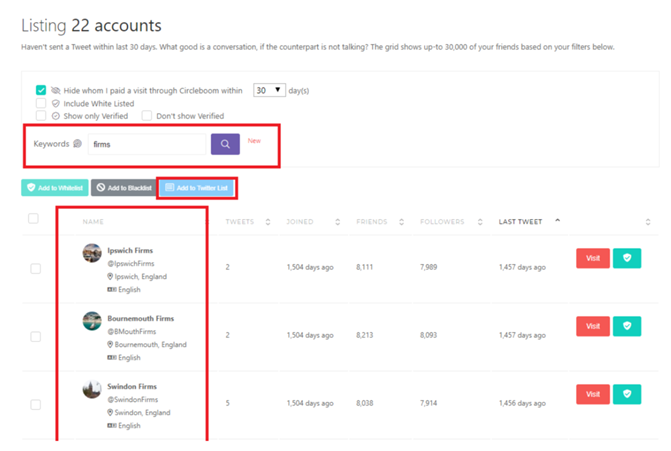The width and height of the screenshot is (671, 451).
Task: Click Add to Whitelist button
Action: tap(55, 188)
